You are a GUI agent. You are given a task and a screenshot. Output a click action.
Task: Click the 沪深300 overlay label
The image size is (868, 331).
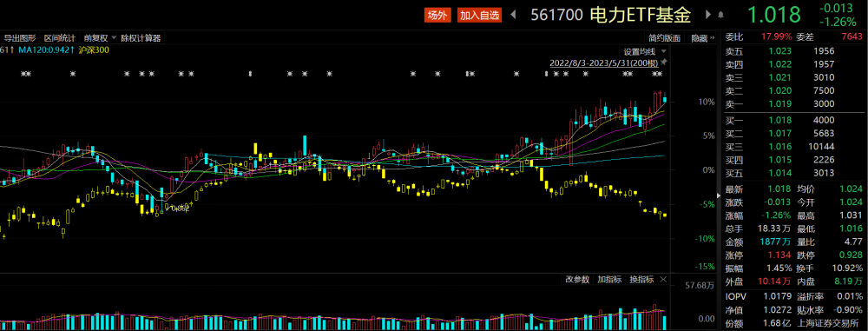click(x=94, y=50)
